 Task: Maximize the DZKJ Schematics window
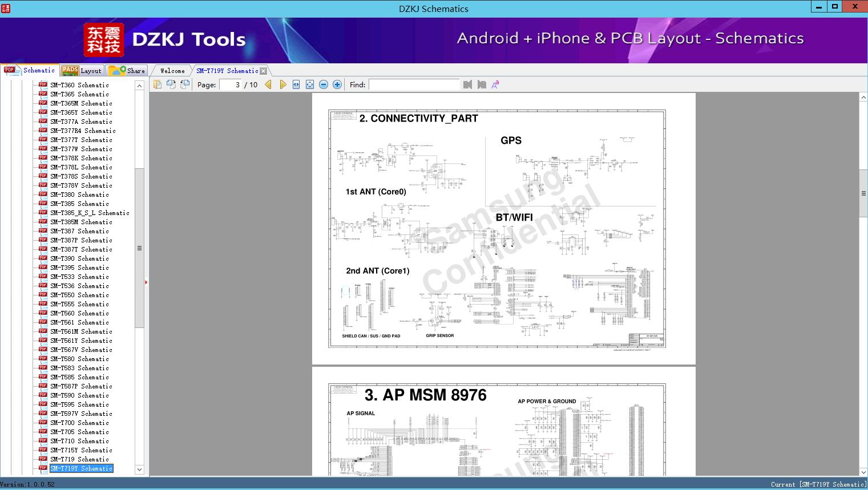(835, 7)
